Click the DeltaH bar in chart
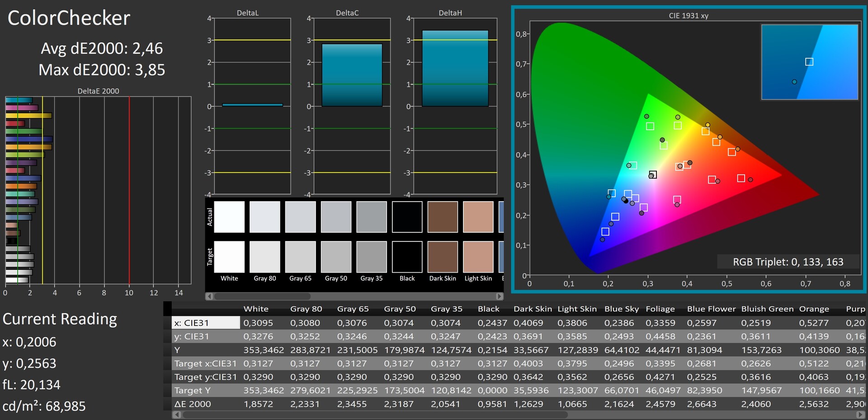Viewport: 868px width, 420px height. (x=455, y=68)
